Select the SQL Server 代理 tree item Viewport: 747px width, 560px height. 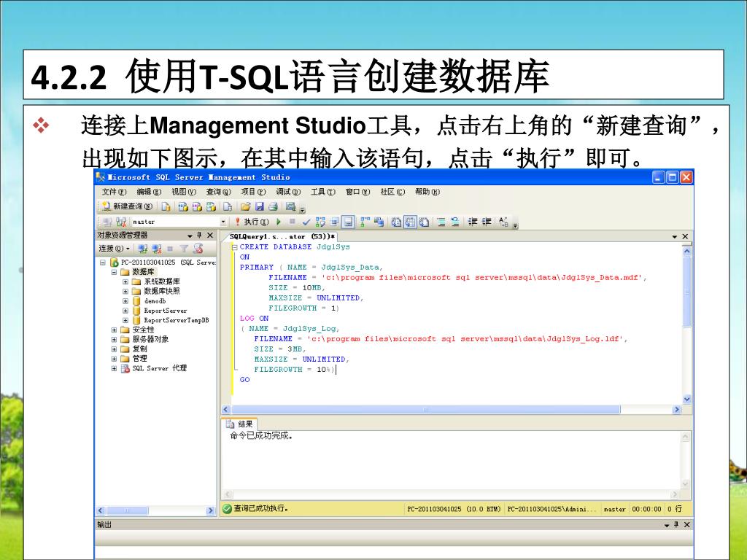[159, 368]
